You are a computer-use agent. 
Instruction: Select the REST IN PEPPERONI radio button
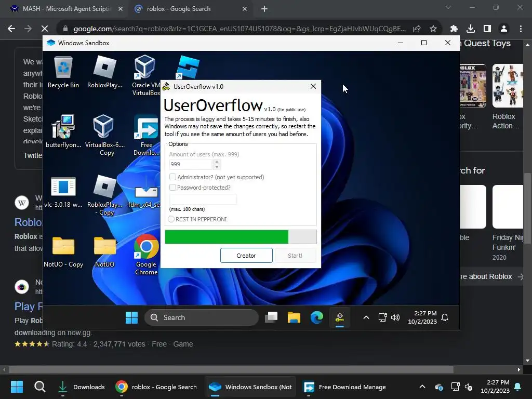click(171, 219)
